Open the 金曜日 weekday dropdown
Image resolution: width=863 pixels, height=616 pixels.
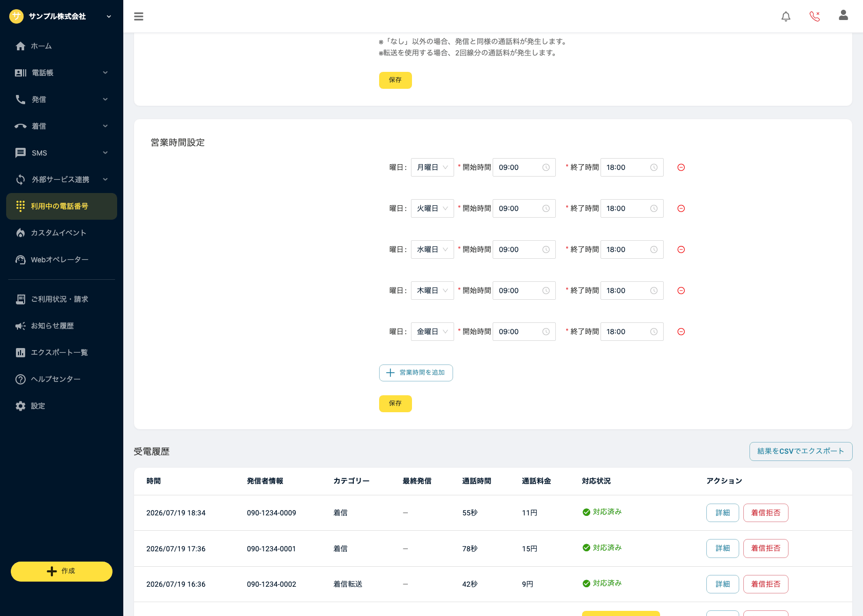[x=433, y=332]
